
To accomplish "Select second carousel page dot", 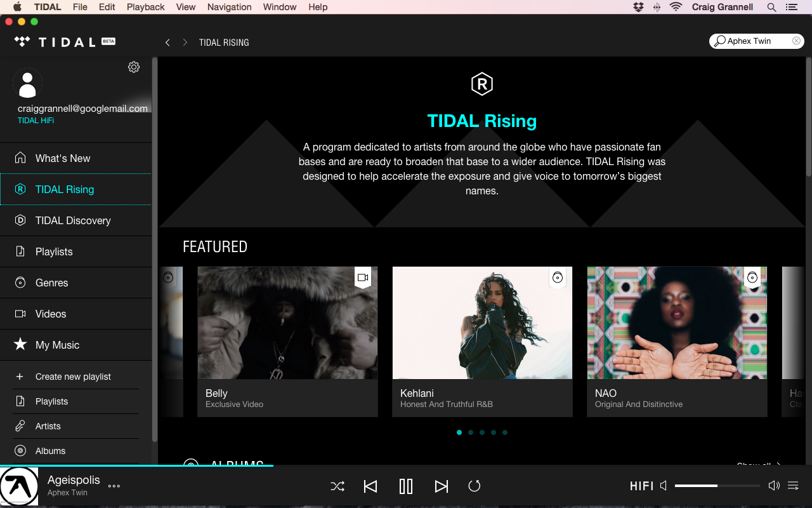I will 471,432.
